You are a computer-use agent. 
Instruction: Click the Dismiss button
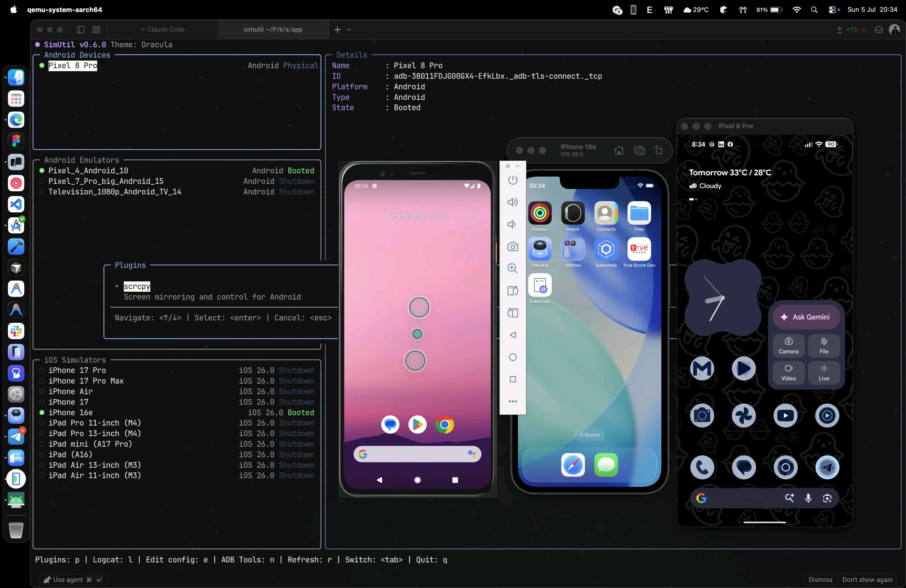click(x=820, y=580)
